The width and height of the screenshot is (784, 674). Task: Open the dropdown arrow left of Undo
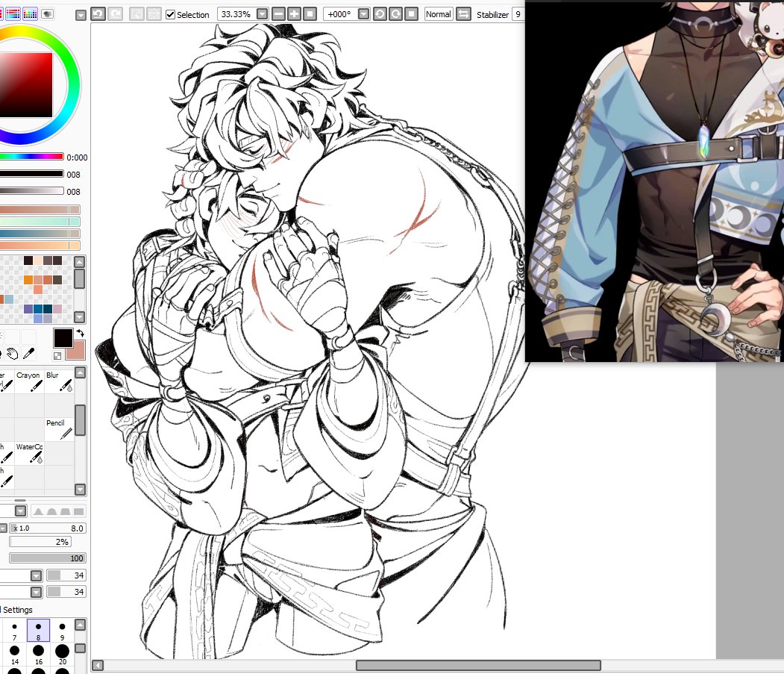point(81,15)
